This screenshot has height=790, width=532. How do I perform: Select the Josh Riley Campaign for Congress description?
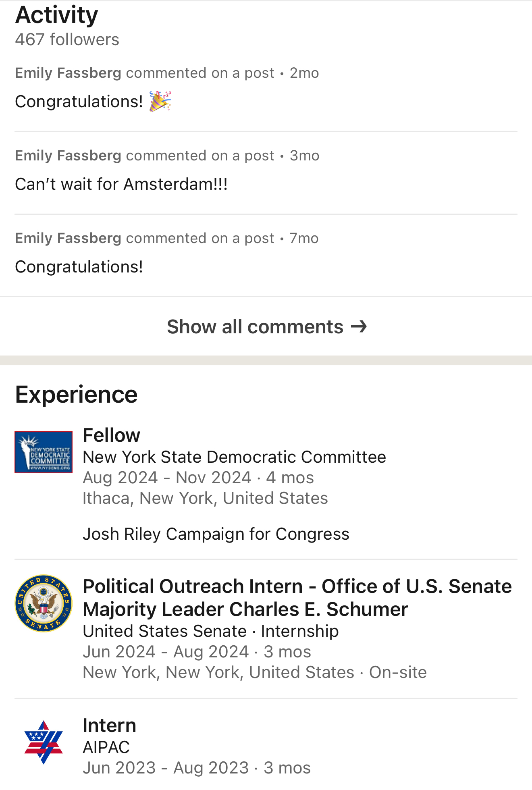click(216, 534)
